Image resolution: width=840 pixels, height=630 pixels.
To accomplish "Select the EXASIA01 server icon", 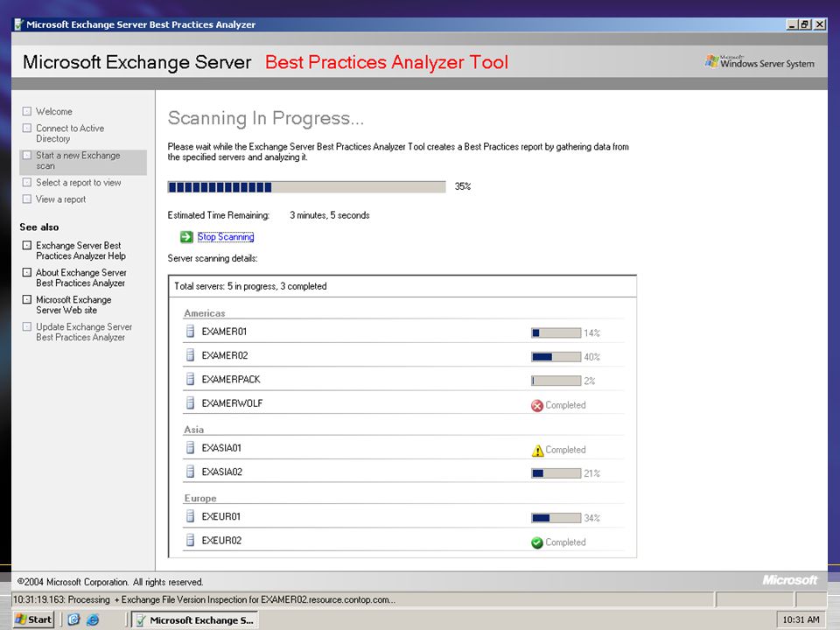I will (190, 447).
